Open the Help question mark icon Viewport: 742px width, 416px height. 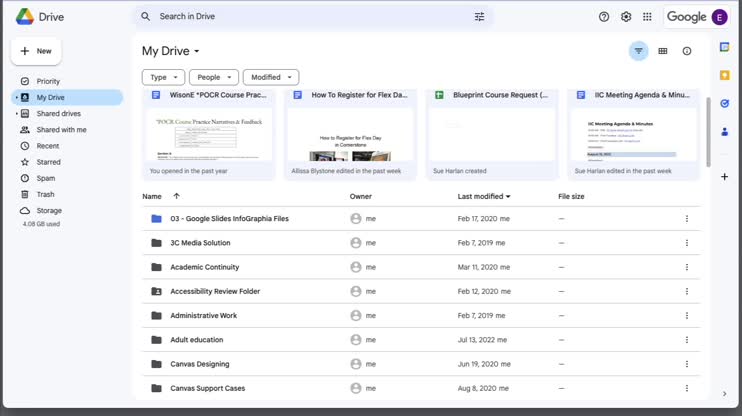pyautogui.click(x=604, y=17)
